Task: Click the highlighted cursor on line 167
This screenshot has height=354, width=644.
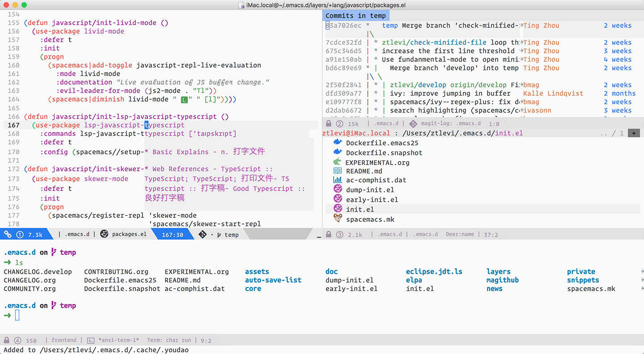Action: (146, 125)
